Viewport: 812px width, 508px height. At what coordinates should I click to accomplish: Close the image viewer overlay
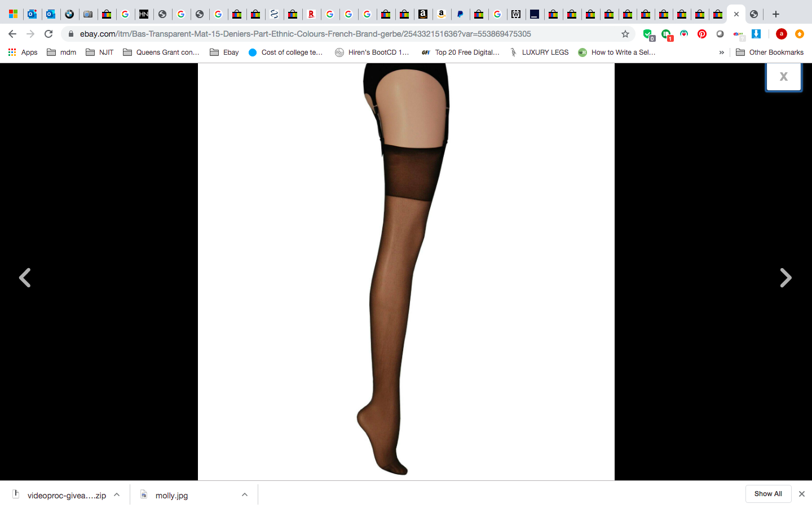[x=783, y=77]
